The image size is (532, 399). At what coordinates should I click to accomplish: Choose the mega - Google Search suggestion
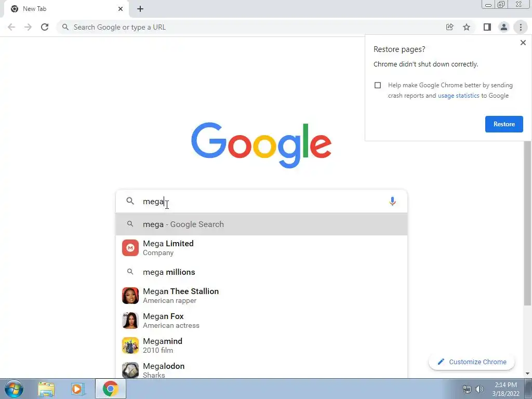click(261, 224)
